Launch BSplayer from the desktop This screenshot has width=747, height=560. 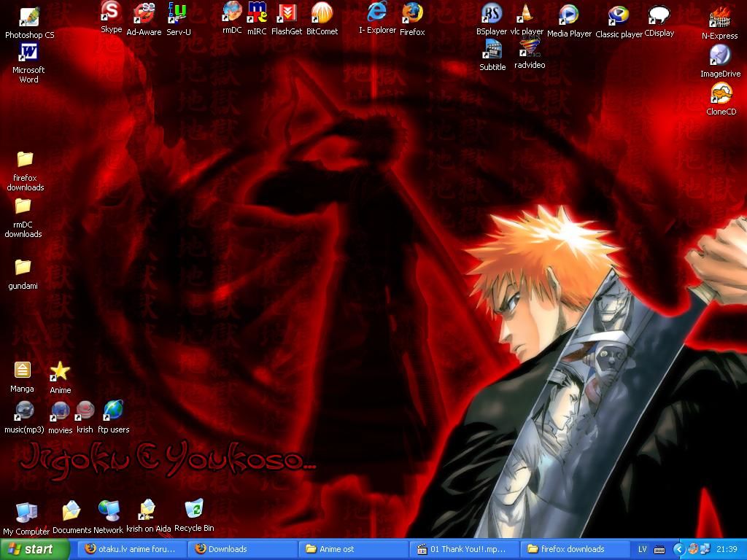pos(492,13)
